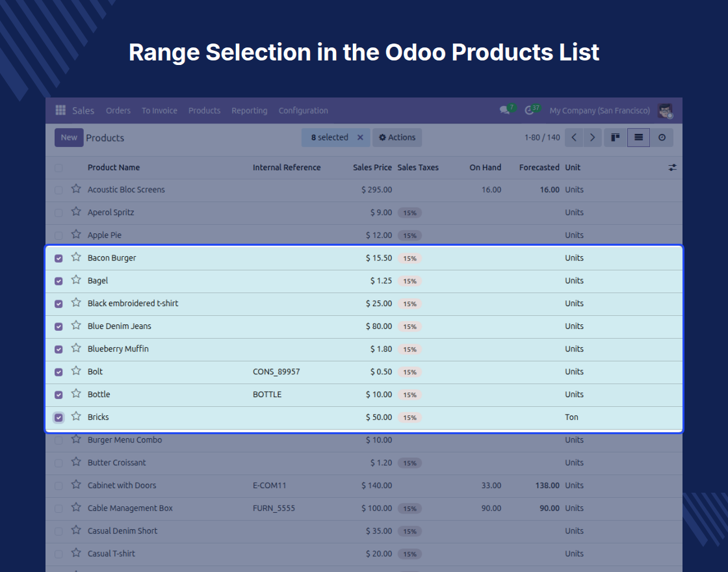Switch to the Activity view clock icon
The image size is (728, 572).
pyautogui.click(x=662, y=137)
